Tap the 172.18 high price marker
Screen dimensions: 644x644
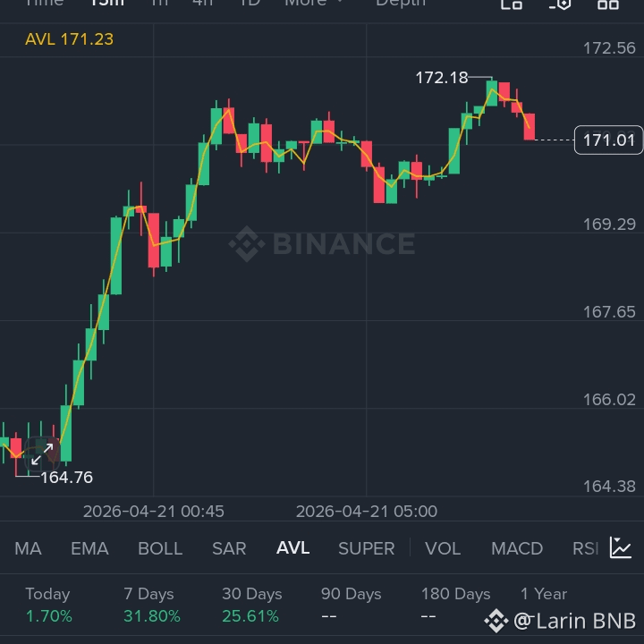(x=442, y=78)
